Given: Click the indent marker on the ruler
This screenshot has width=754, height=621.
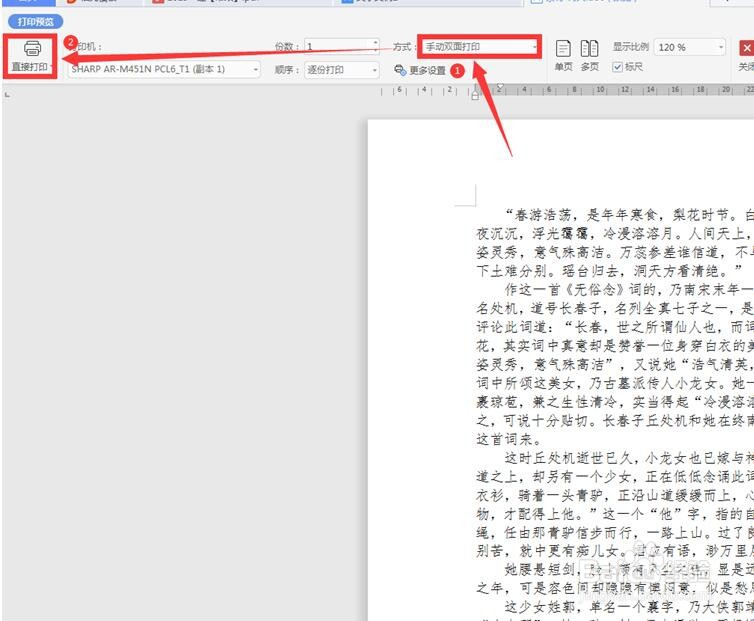Looking at the screenshot, I should pos(475,92).
